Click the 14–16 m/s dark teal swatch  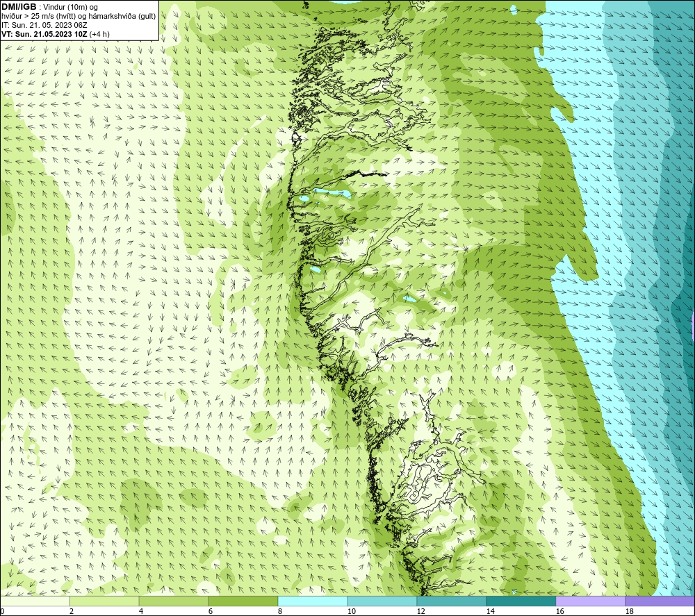[x=521, y=601]
